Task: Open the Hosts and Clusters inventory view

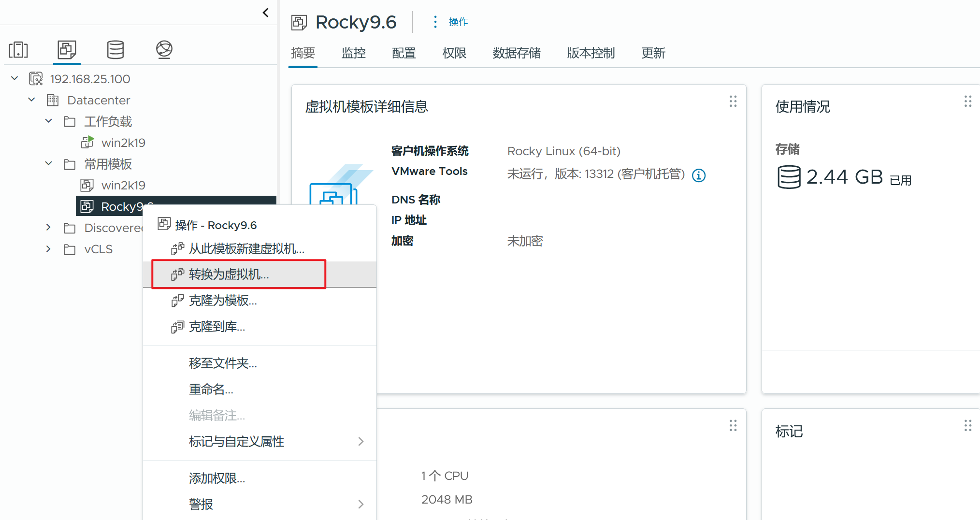Action: 18,50
